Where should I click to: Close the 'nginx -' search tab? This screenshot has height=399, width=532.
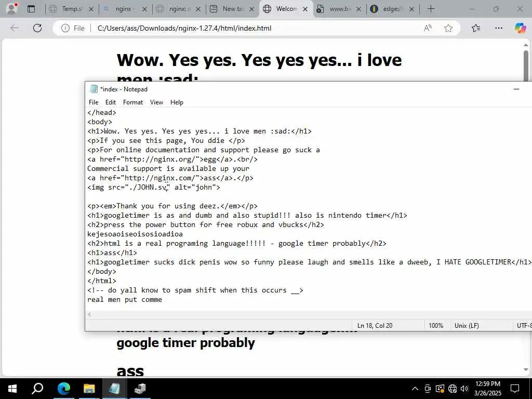144,9
